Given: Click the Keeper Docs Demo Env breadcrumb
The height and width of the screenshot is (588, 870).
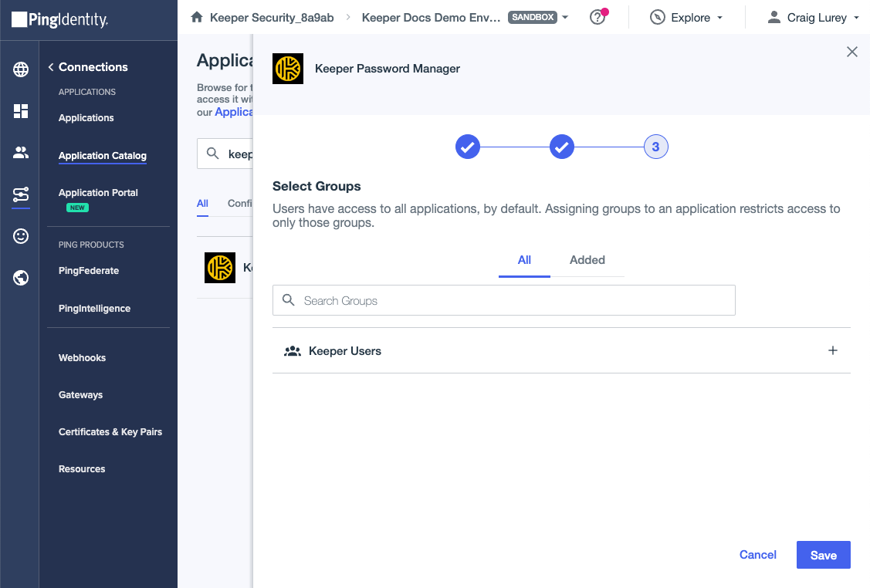Looking at the screenshot, I should click(431, 18).
